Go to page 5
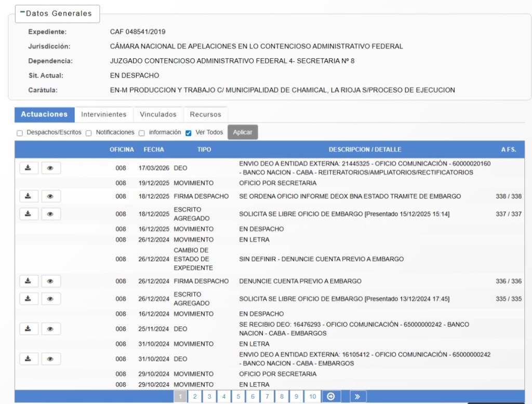 tap(238, 396)
